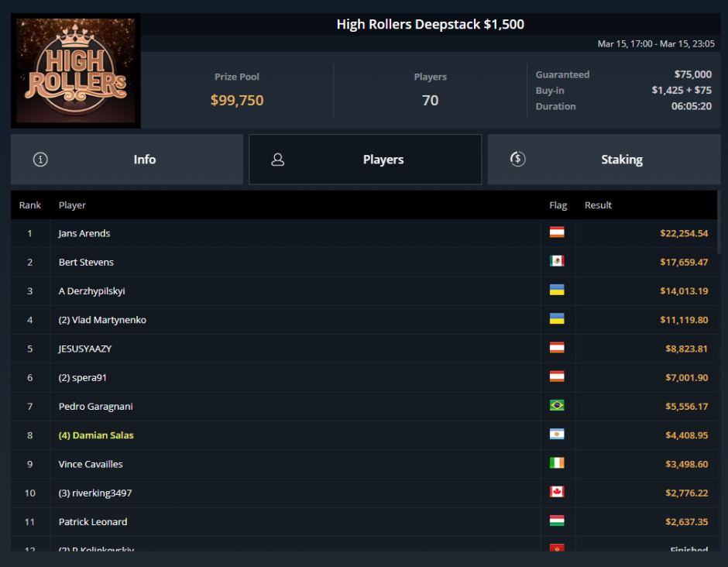Image resolution: width=728 pixels, height=567 pixels.
Task: Select player JESUSYAAZY
Action: (x=84, y=349)
